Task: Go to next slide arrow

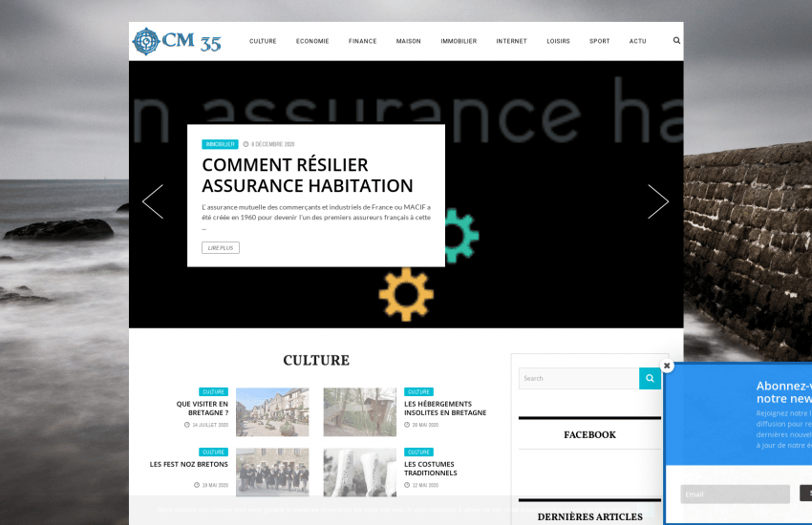Action: coord(658,201)
